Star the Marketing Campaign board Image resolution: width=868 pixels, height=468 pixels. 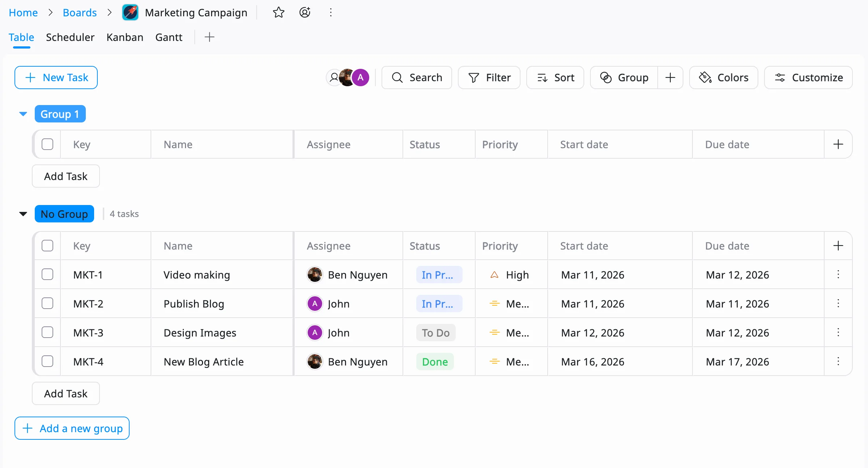click(x=278, y=13)
